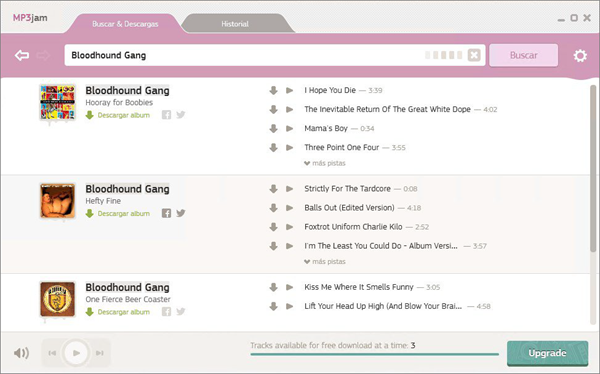600x374 pixels.
Task: Skip to previous track in player
Action: (52, 353)
